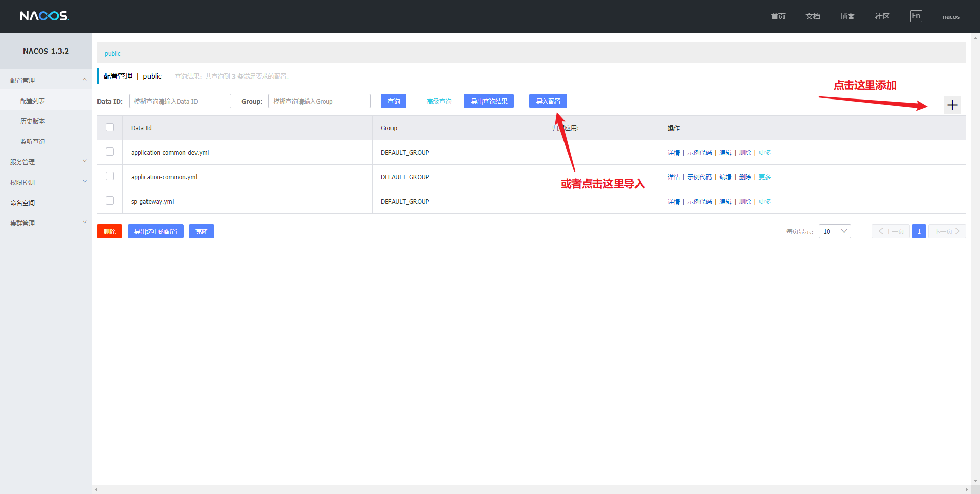Open the nacos user menu

click(x=950, y=17)
